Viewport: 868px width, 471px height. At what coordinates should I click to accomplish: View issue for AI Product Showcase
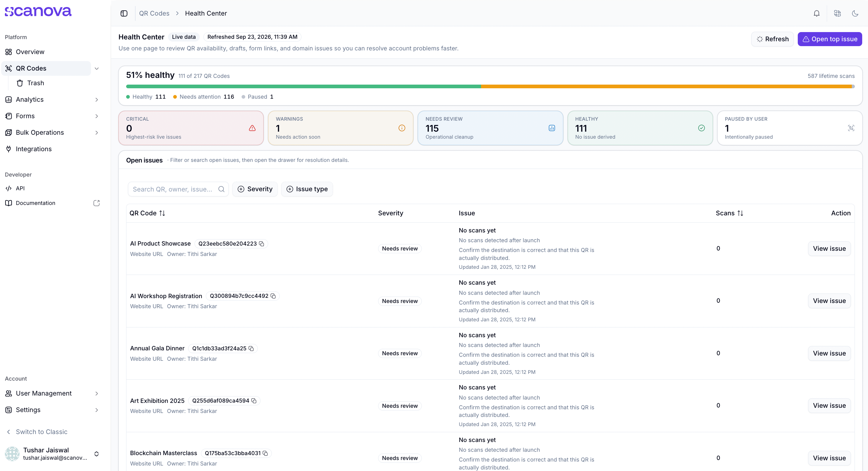click(829, 249)
